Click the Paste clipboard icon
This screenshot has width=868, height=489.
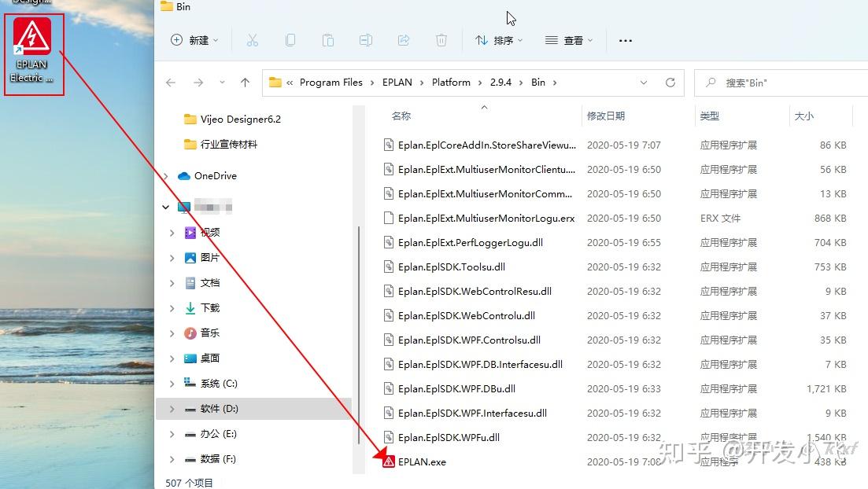point(327,40)
